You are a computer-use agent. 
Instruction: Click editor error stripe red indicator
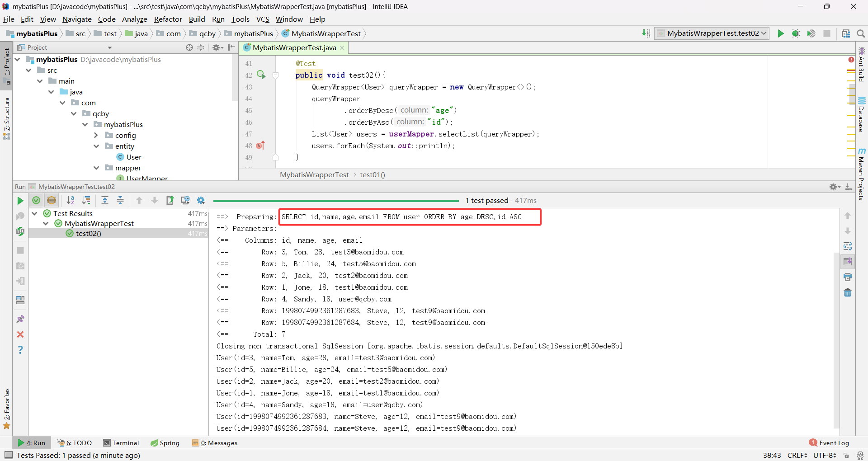click(851, 60)
